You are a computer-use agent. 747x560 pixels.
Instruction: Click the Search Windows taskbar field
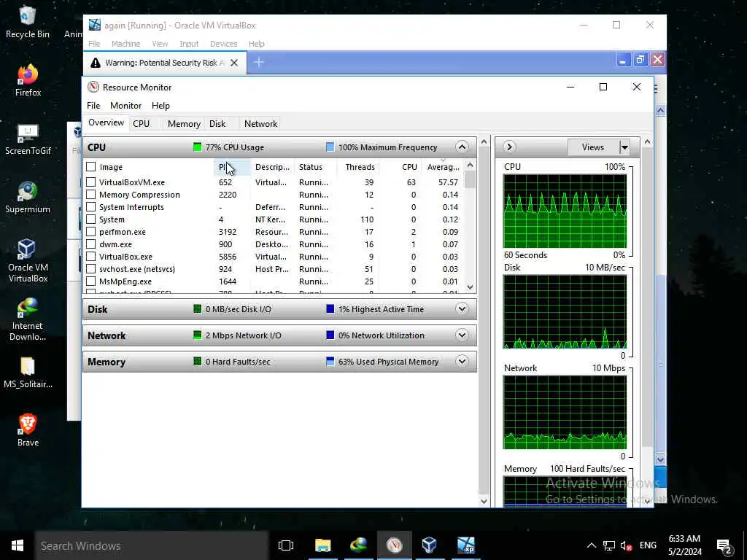pyautogui.click(x=152, y=545)
